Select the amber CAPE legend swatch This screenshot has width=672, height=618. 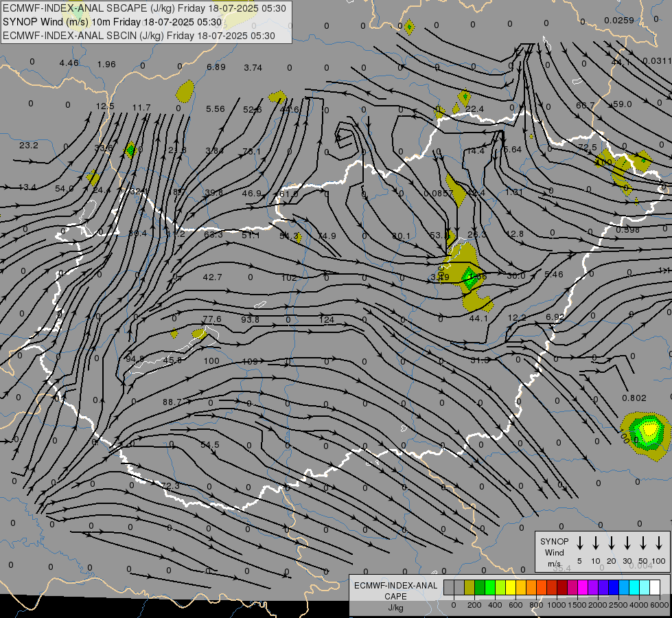[521, 587]
